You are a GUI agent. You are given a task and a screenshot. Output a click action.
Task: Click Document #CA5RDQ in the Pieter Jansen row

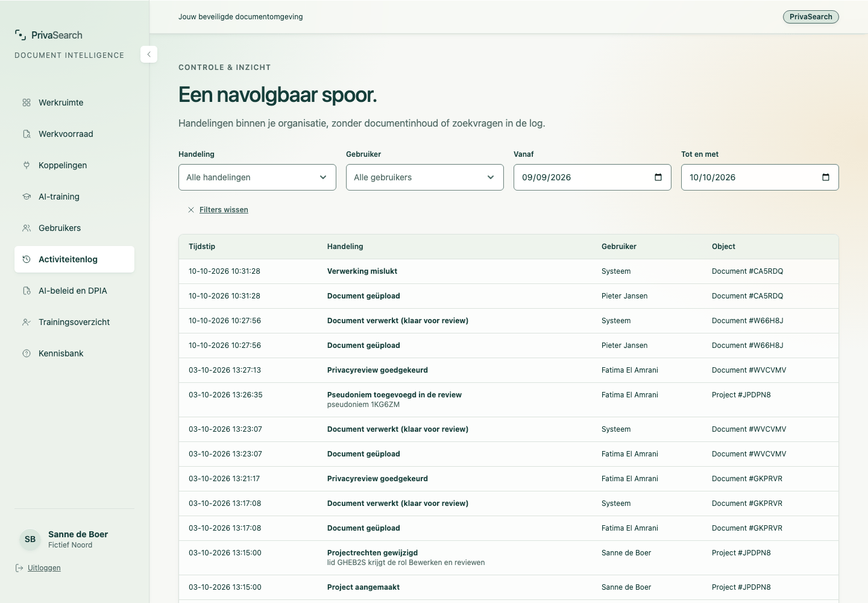(747, 296)
